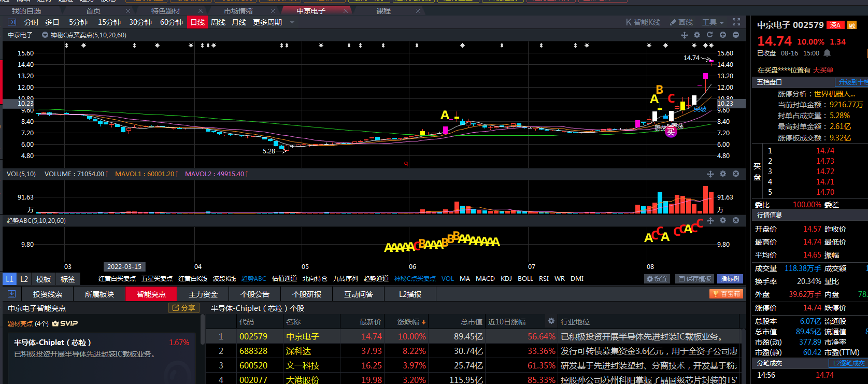Viewport: 868px width, 384px height.
Task: Open column settings gear in stock table header
Action: tap(551, 321)
